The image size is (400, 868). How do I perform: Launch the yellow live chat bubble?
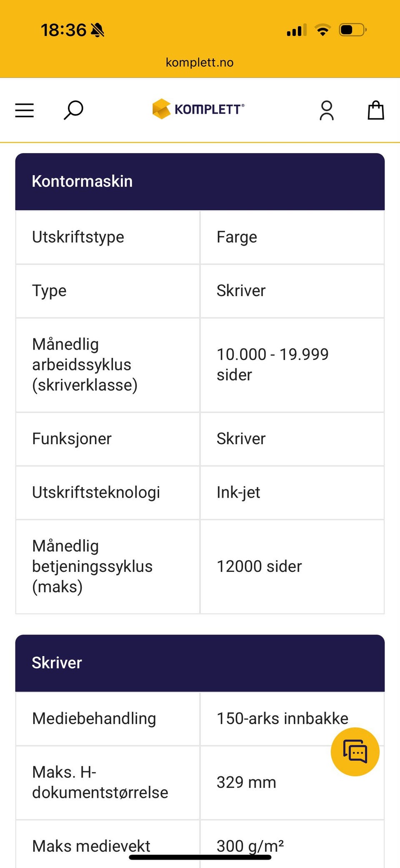(x=355, y=752)
